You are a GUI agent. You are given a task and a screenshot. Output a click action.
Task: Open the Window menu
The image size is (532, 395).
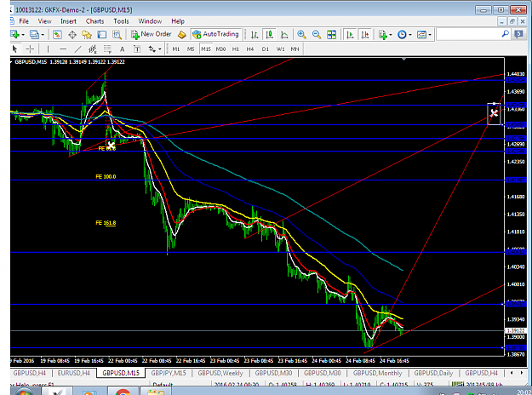pos(150,21)
